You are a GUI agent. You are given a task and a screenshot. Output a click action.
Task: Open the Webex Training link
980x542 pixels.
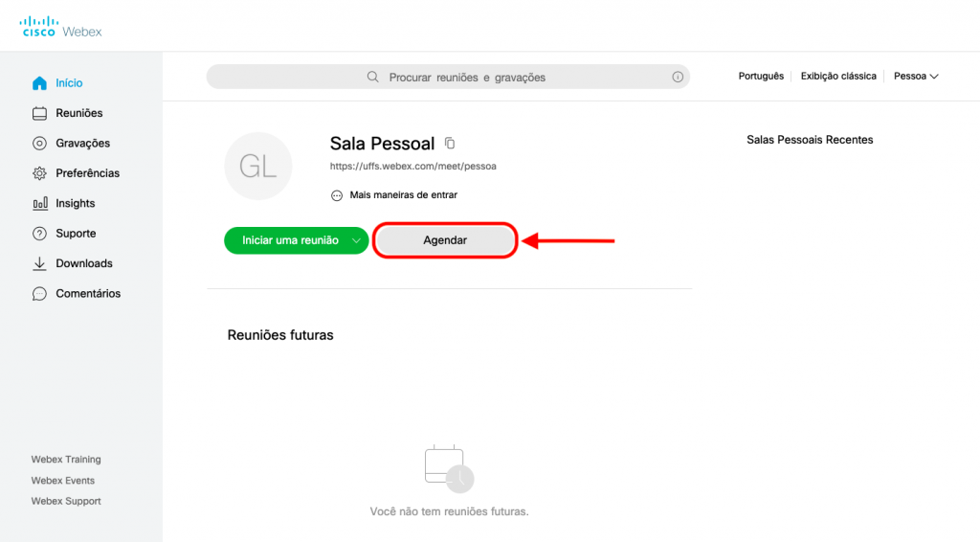tap(66, 460)
